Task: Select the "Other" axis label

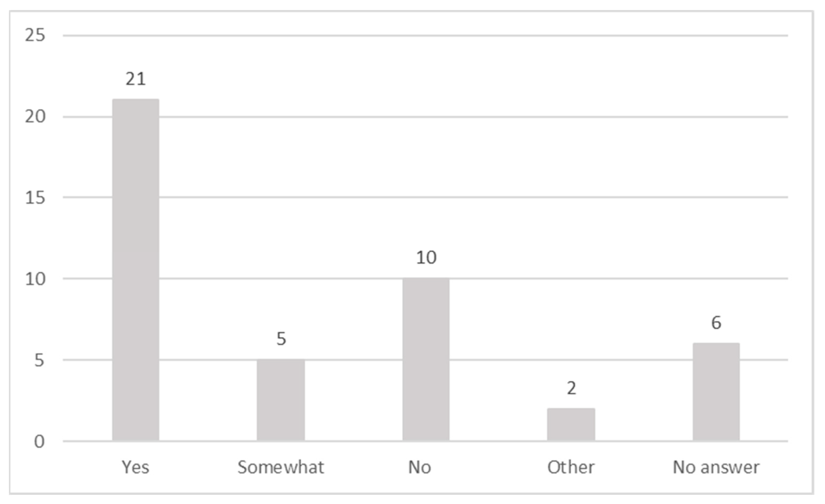Action: (571, 467)
